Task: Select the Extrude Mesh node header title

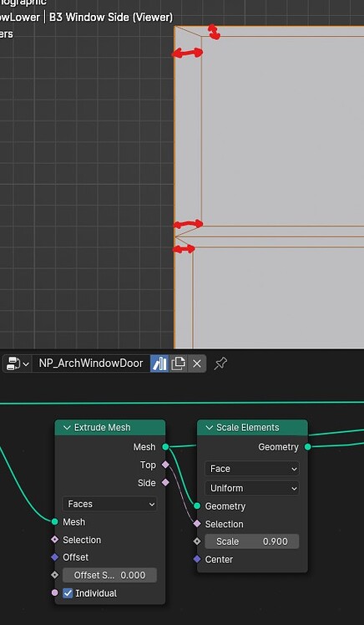Action: coord(103,428)
